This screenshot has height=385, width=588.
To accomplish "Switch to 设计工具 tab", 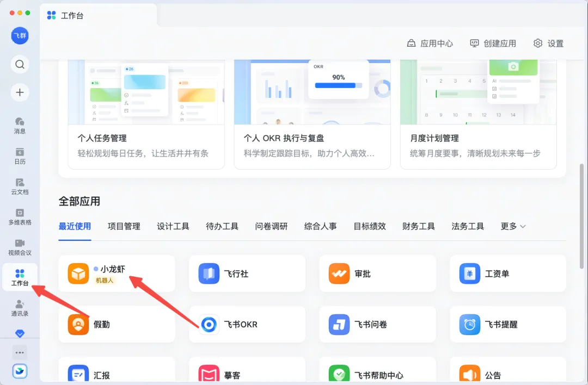I will click(x=173, y=226).
